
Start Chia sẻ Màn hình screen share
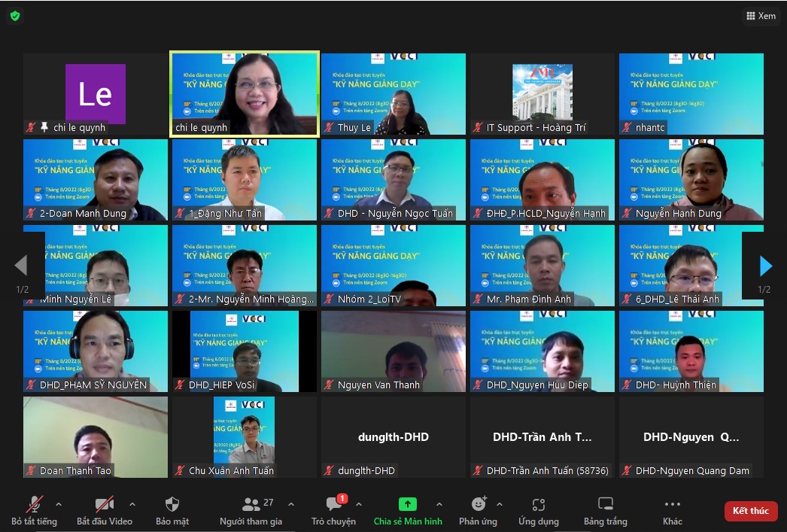(x=408, y=511)
